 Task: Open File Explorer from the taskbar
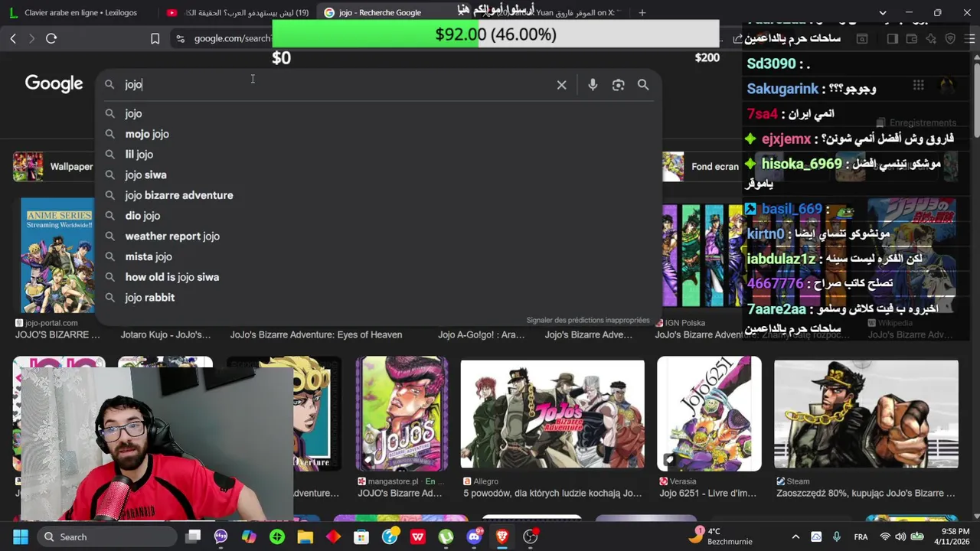point(305,536)
